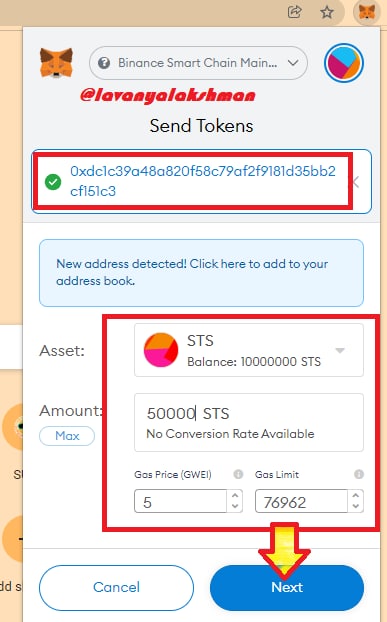Decrease the Gas Limit with down arrow

tap(356, 506)
